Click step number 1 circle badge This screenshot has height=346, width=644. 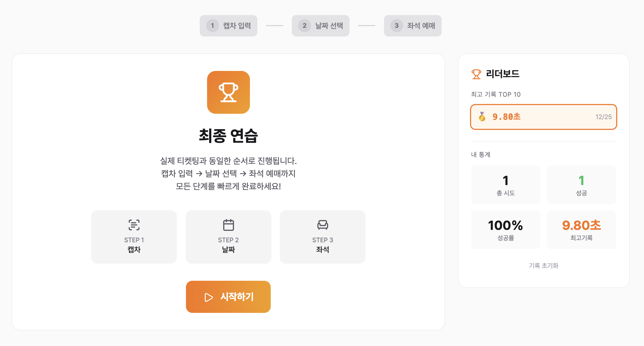[212, 26]
